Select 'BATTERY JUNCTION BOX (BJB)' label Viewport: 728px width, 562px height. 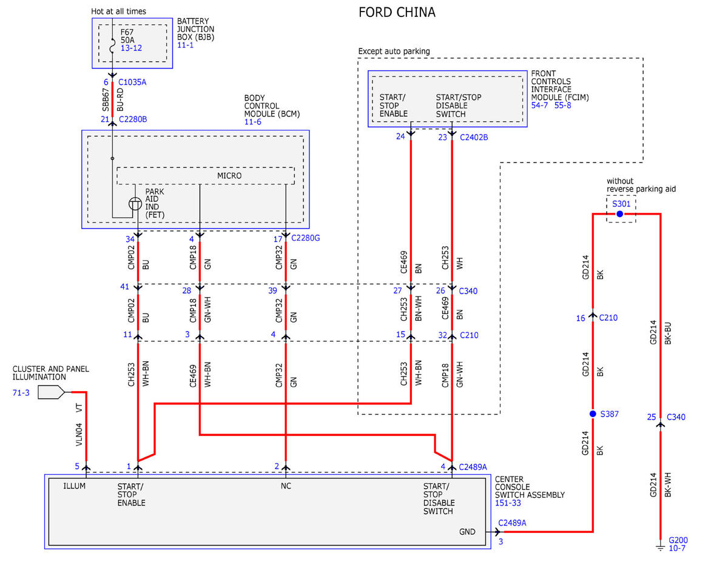point(196,29)
